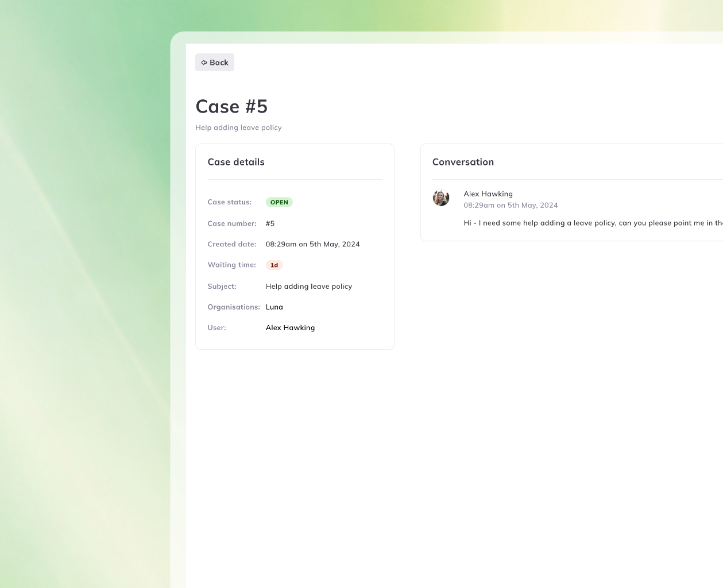This screenshot has height=588, width=723.
Task: Click the OPEN status badge
Action: (279, 202)
